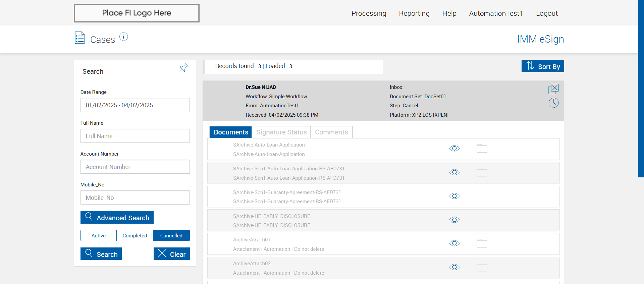Click the Clear button
Screen dimensions: 644x284
[172, 254]
